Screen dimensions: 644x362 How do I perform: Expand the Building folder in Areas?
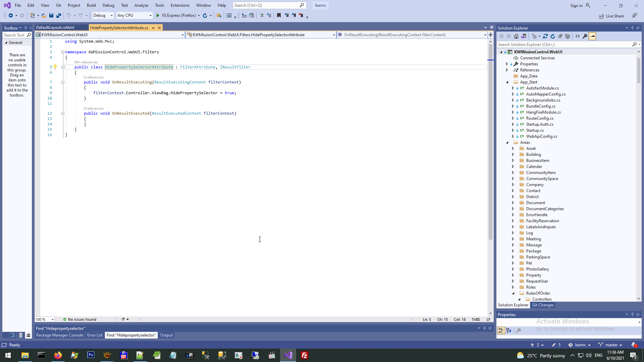513,155
